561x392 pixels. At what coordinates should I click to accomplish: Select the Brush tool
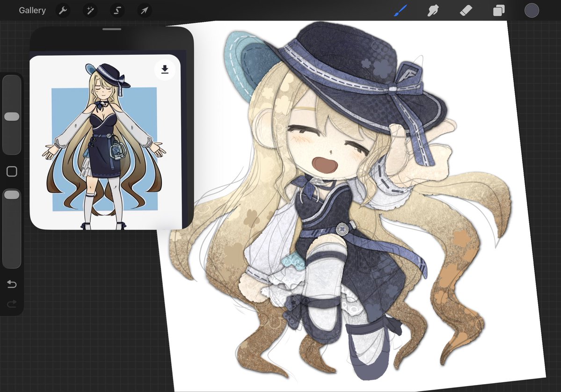(401, 10)
